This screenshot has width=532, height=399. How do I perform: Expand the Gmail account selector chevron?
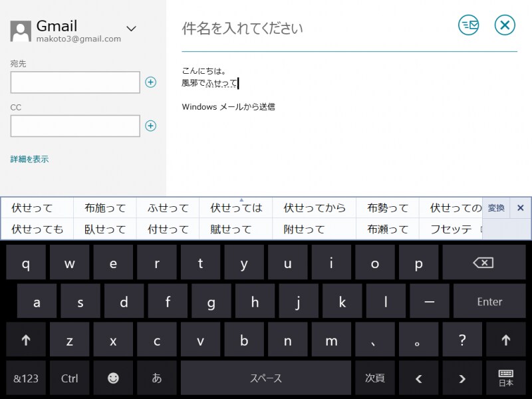(131, 29)
